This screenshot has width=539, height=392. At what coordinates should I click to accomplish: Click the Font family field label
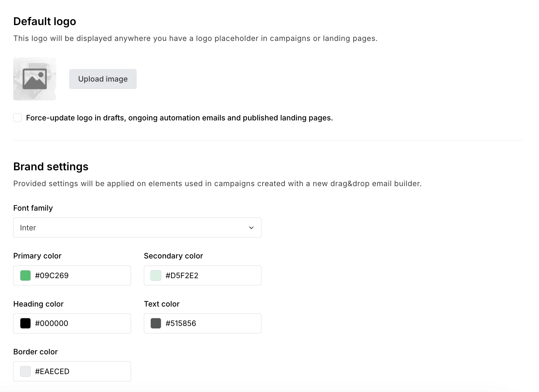(33, 208)
